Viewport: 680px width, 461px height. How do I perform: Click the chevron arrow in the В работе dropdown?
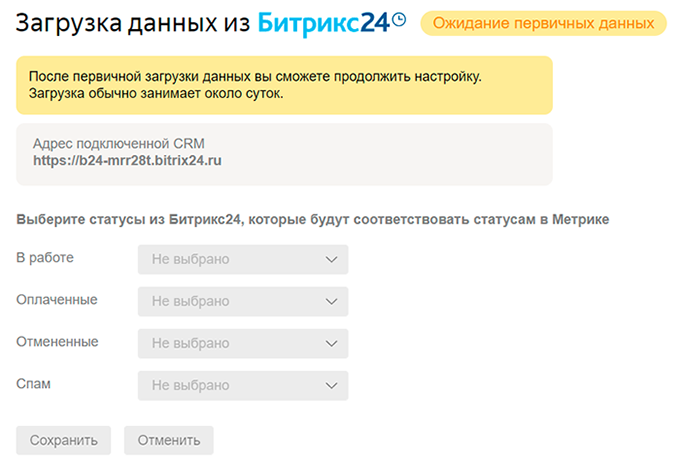tap(333, 260)
